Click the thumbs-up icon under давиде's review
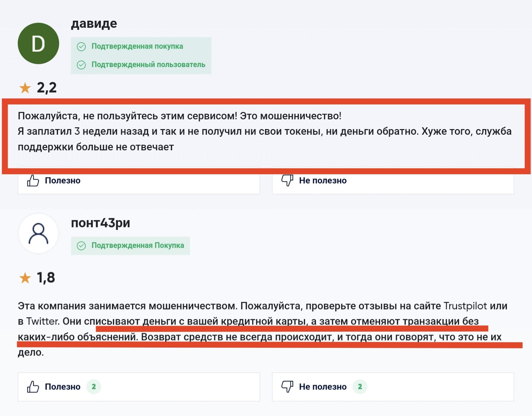Screen dimensions: 532x416 point(33,181)
